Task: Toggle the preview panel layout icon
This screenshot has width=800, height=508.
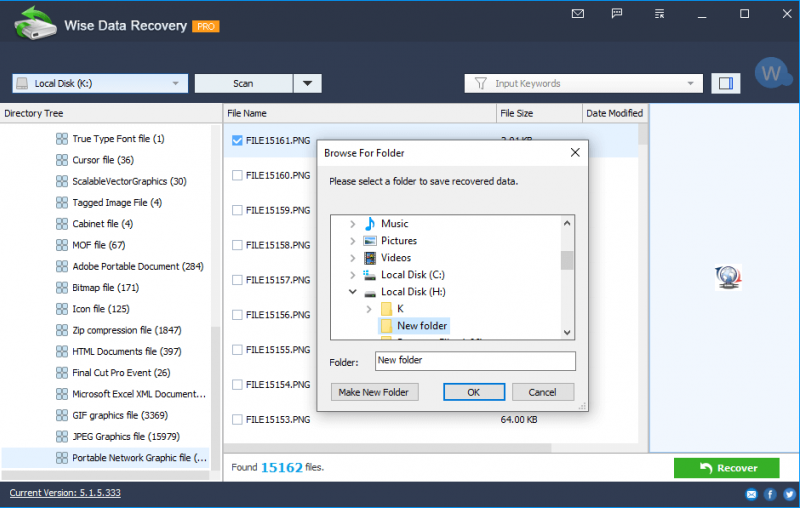Action: (x=726, y=83)
